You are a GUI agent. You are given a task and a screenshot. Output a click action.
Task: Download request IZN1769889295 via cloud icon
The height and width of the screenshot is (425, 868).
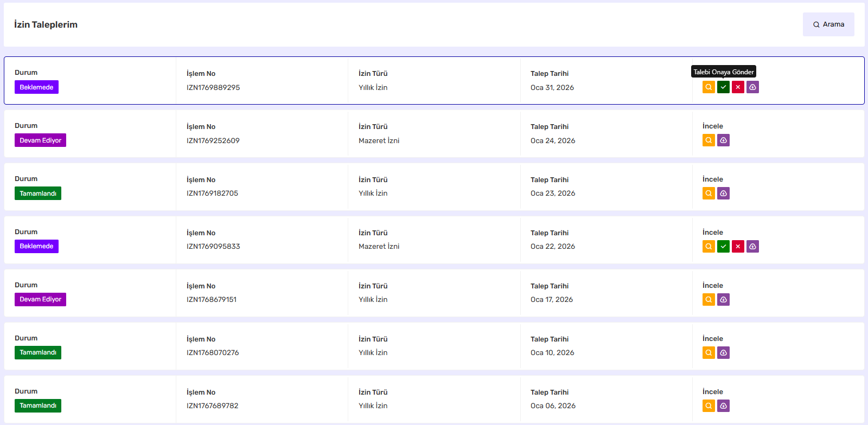coord(752,87)
